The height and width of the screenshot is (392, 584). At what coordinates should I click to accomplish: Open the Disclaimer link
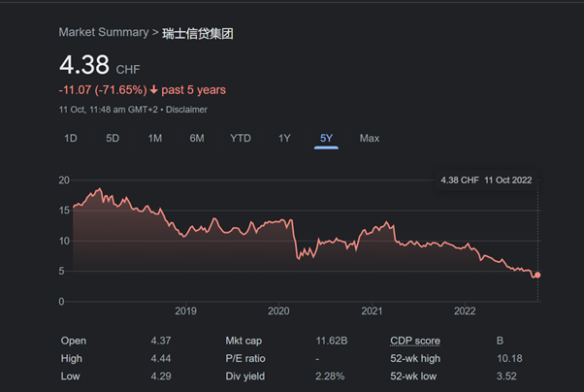click(186, 110)
